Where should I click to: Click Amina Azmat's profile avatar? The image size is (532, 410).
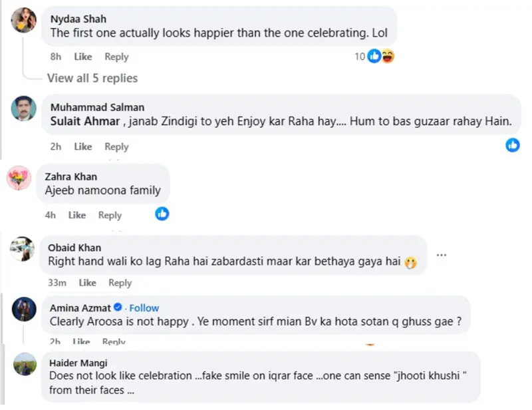[x=24, y=310]
